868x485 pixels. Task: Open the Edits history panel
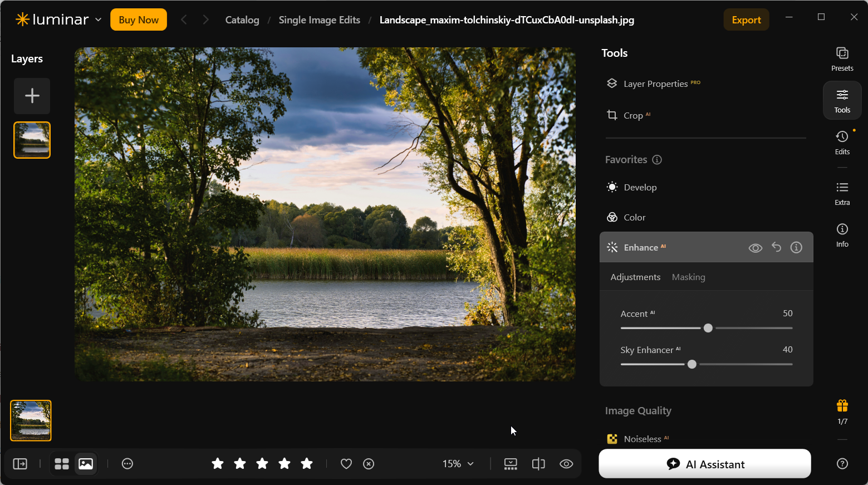tap(842, 143)
